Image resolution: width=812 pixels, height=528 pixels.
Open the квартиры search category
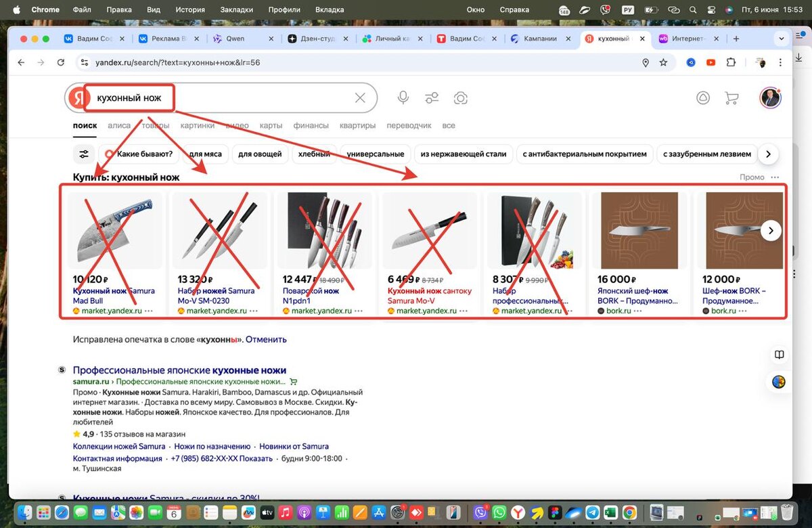[357, 125]
